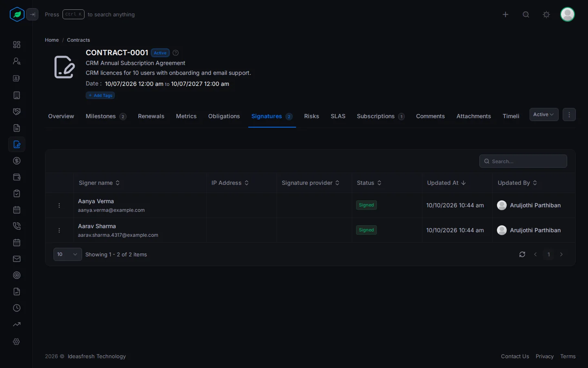Click the signatures Search input field
588x368 pixels.
(x=523, y=161)
